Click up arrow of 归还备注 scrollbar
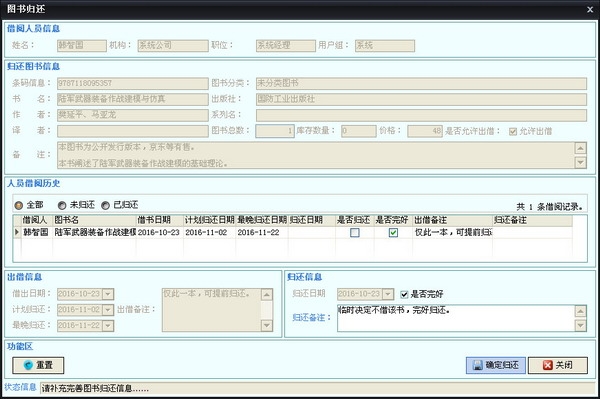Viewport: 600px width, 399px height. click(x=580, y=311)
